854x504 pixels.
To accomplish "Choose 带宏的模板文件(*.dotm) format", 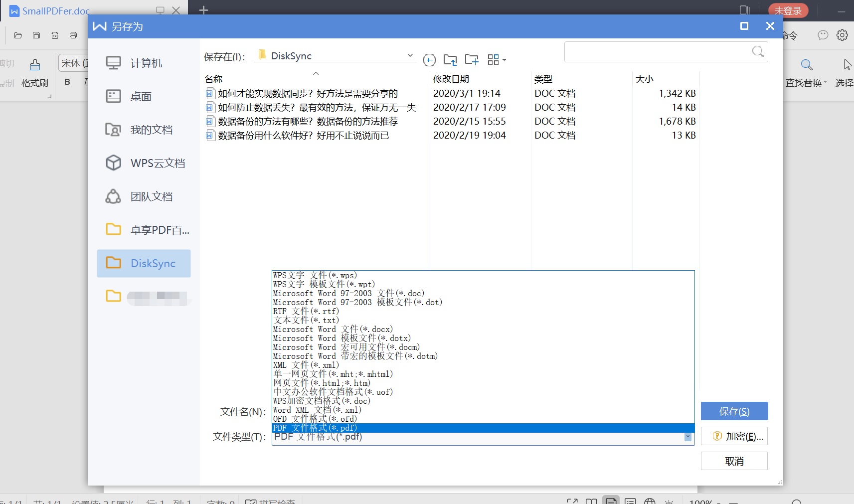I will tap(483, 356).
